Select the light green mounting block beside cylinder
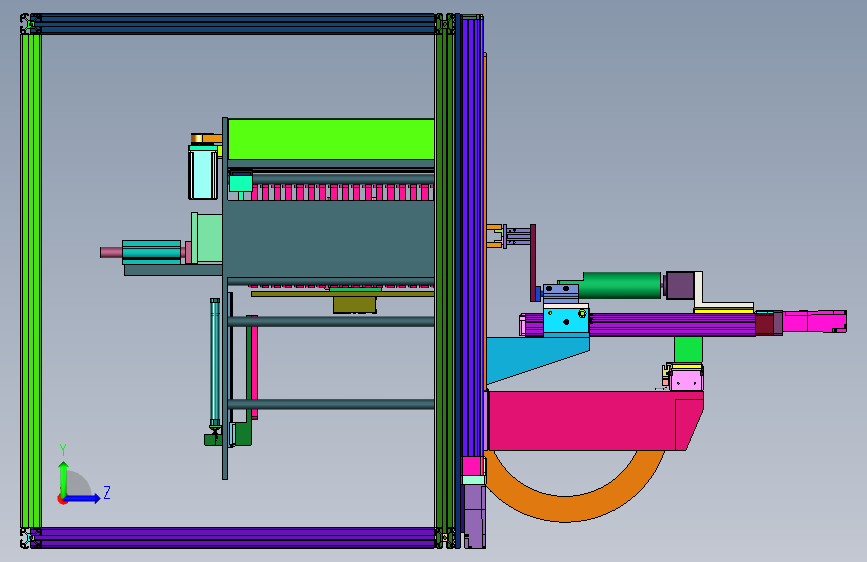 [207, 238]
